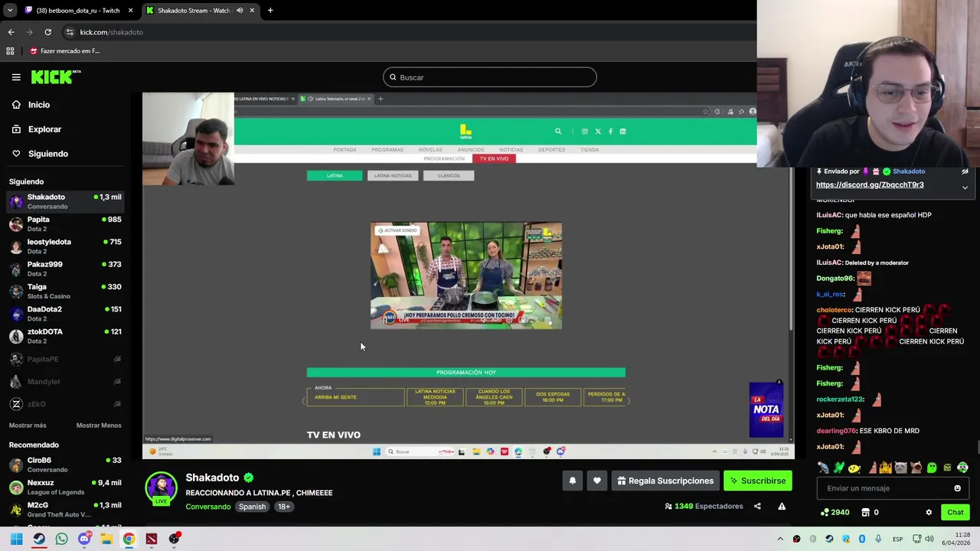Image resolution: width=980 pixels, height=551 pixels.
Task: Open recommended CiroB6 channel
Action: tap(65, 465)
